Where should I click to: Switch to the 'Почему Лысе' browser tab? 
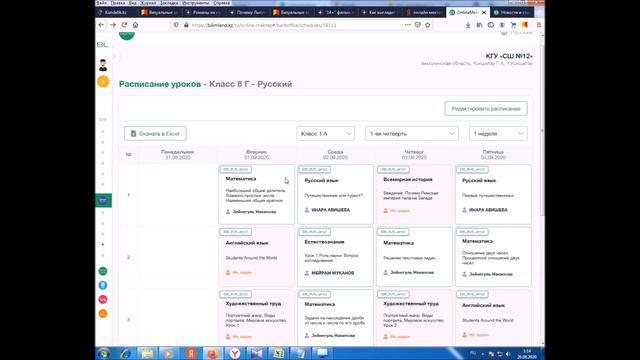pos(247,13)
